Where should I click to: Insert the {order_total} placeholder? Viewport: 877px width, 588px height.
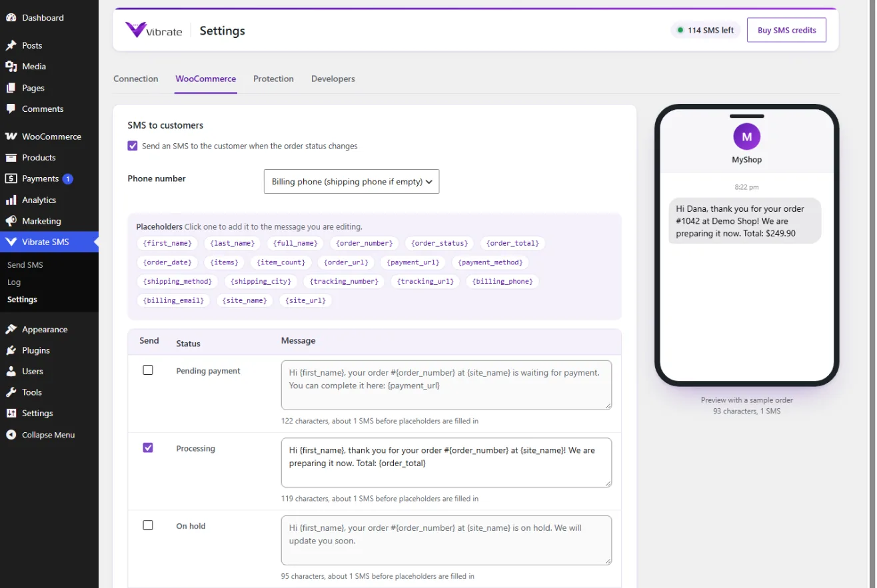click(513, 243)
